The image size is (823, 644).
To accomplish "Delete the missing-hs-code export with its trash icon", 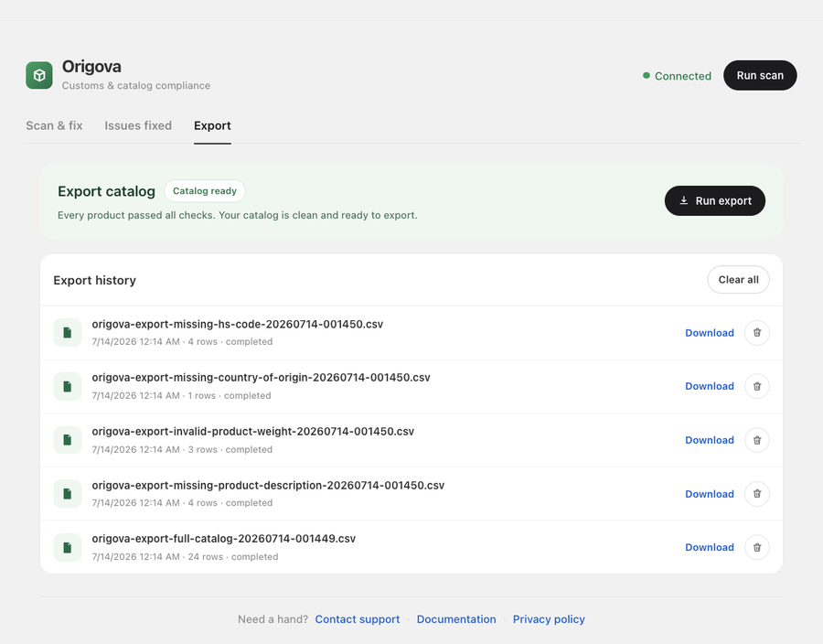I will click(x=757, y=333).
